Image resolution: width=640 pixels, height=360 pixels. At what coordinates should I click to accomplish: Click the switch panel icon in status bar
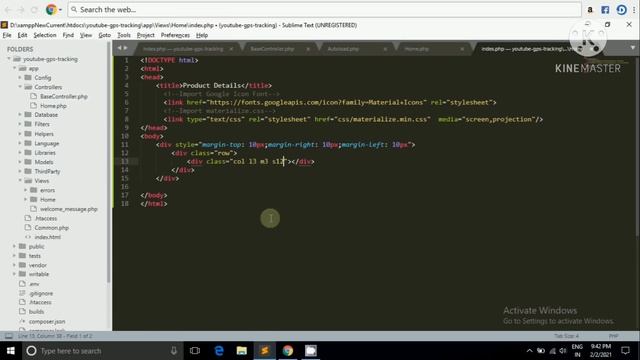[9, 336]
